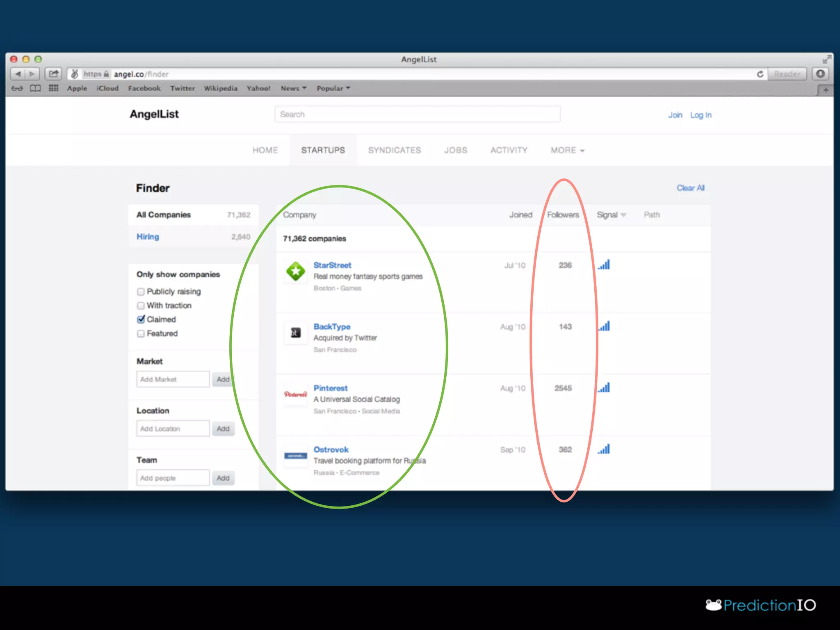840x630 pixels.
Task: Click the AngelList site icon in address bar
Action: pos(75,74)
